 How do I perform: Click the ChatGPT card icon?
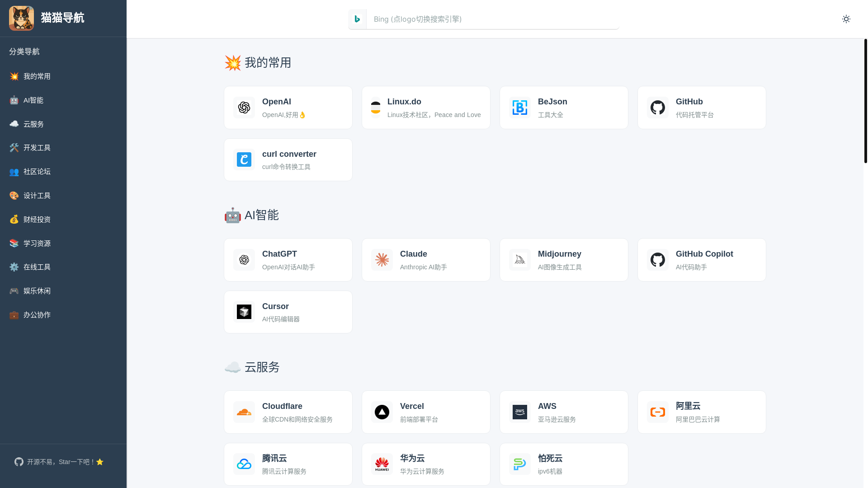coord(244,260)
